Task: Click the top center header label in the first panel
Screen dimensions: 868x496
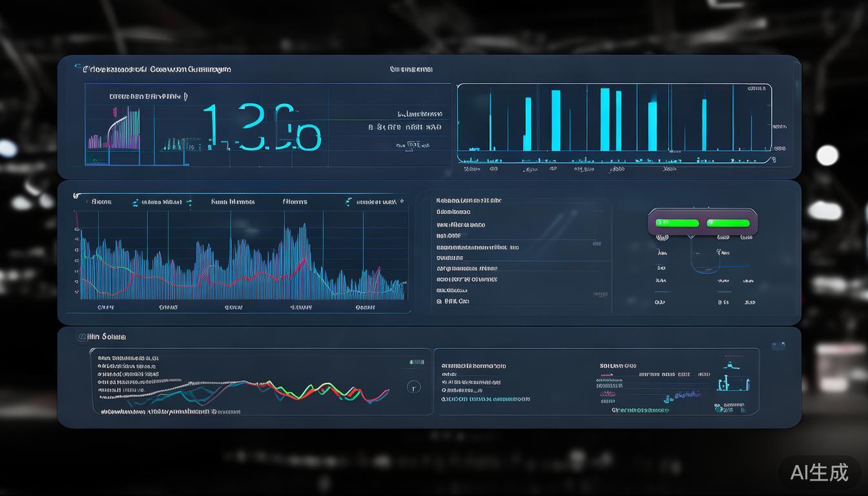Action: coord(411,69)
